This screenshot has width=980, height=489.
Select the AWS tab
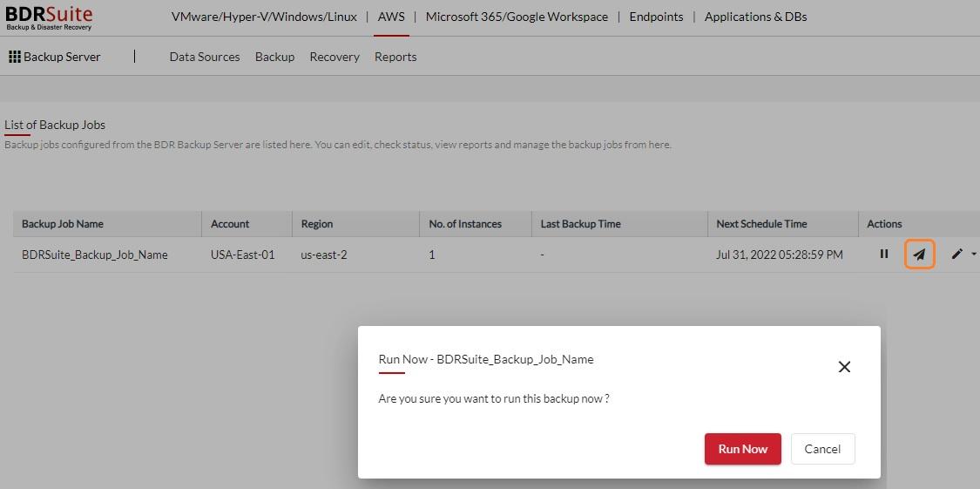click(391, 17)
